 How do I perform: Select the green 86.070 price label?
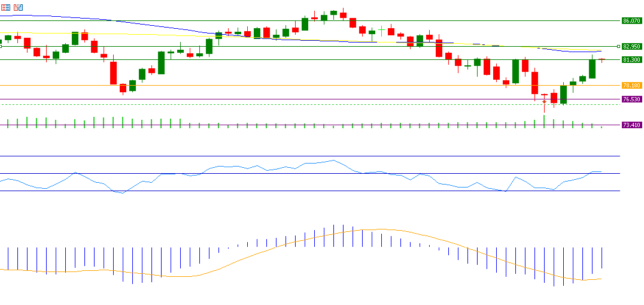coord(631,20)
